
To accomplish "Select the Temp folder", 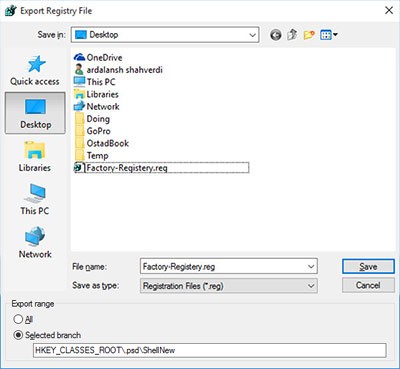I will click(91, 156).
